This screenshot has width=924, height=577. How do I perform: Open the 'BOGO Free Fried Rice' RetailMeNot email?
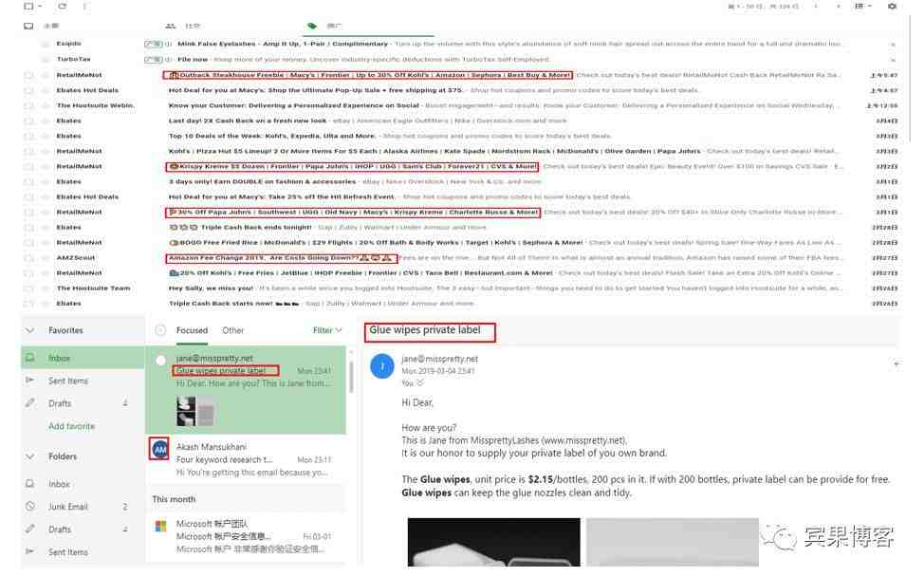460,242
